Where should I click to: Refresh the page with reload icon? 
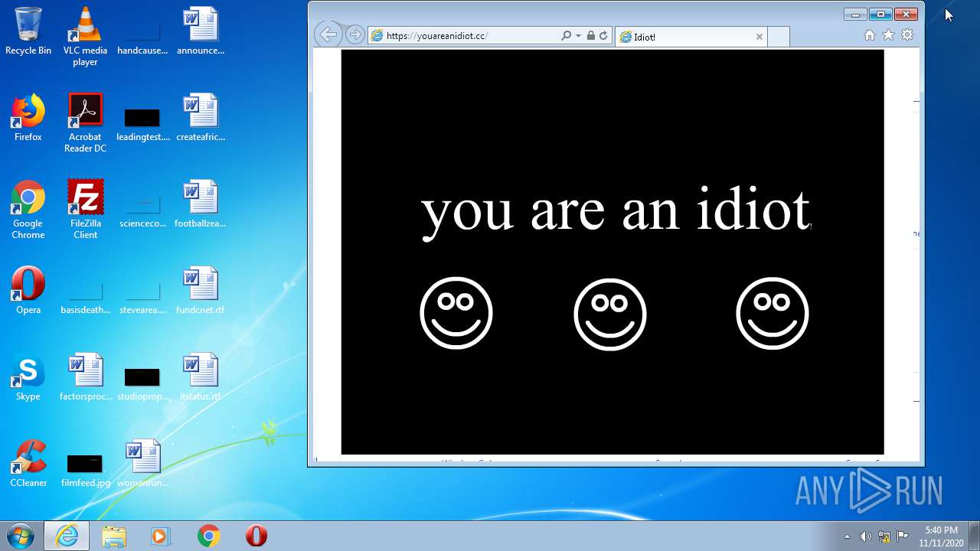[x=603, y=36]
